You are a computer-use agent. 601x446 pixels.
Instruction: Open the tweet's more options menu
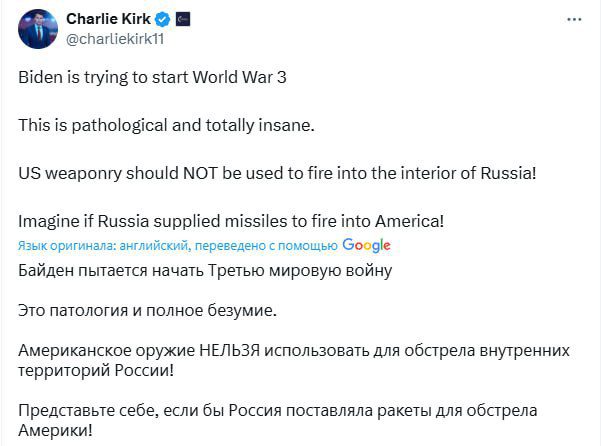[x=574, y=19]
